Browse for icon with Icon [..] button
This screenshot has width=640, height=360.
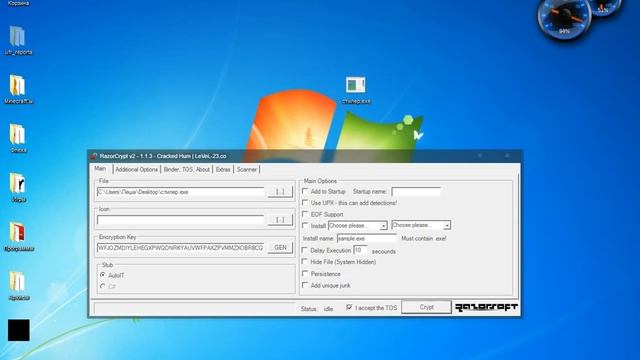click(x=280, y=220)
